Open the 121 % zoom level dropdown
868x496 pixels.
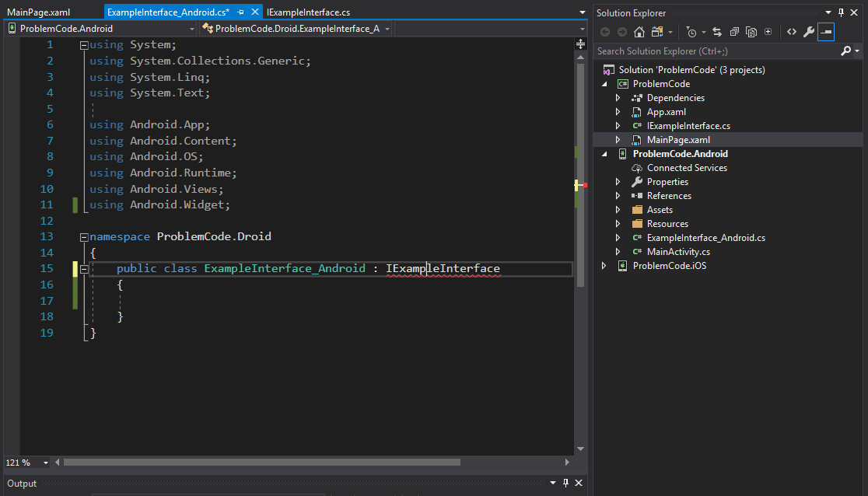(x=45, y=463)
